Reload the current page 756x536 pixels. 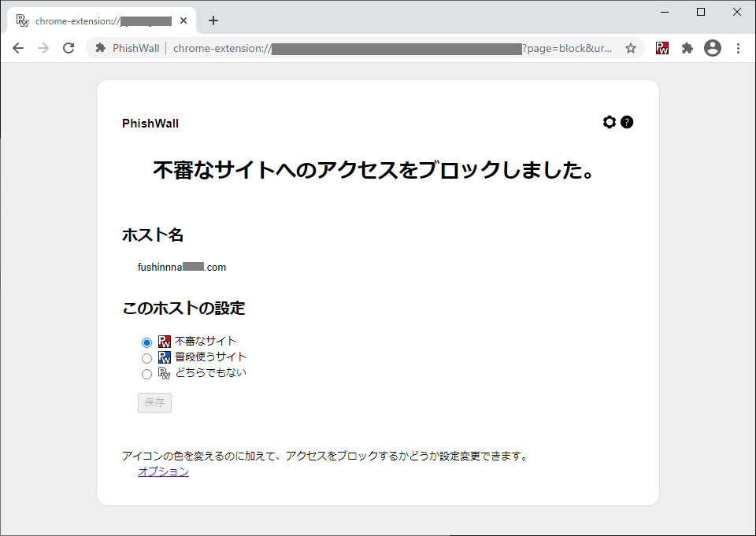69,48
